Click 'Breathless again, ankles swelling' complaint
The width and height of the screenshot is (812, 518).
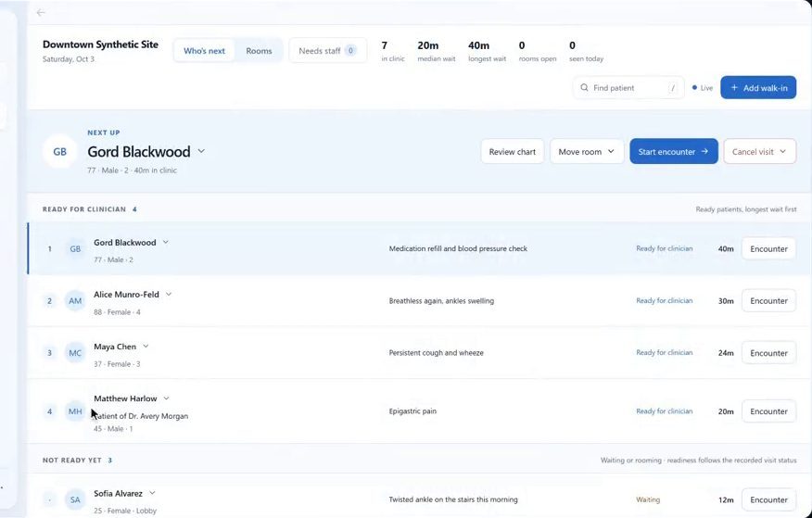click(x=441, y=300)
